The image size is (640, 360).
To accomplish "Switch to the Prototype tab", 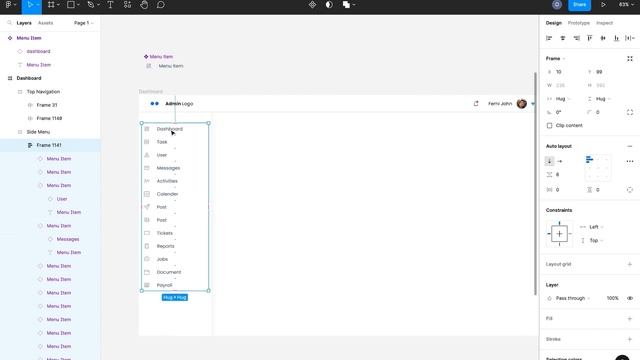I will coord(579,23).
